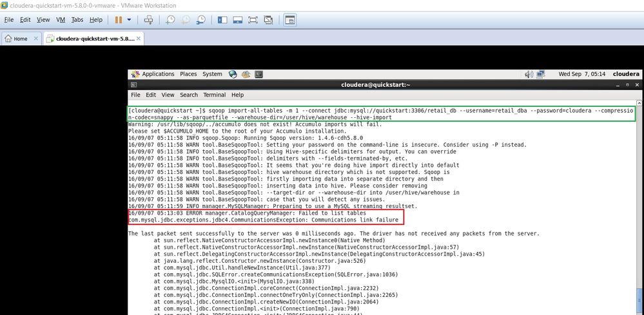Open the terminal View menu

click(x=168, y=95)
